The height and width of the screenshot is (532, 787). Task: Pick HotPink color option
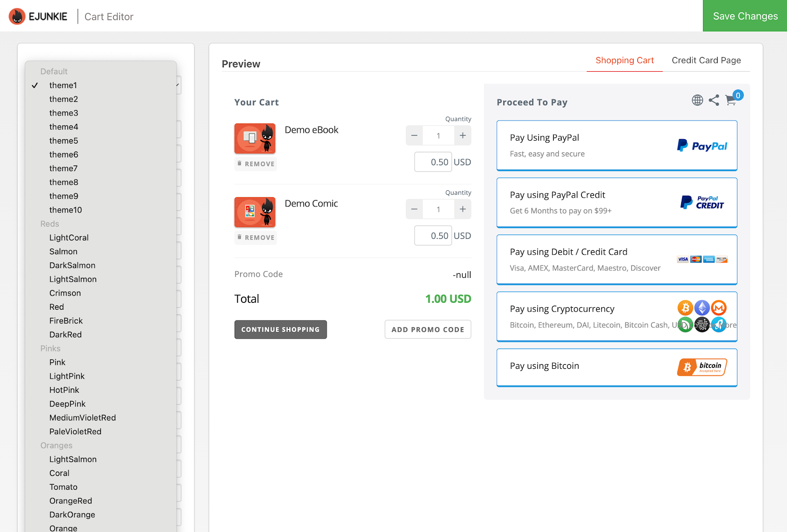pos(101,390)
